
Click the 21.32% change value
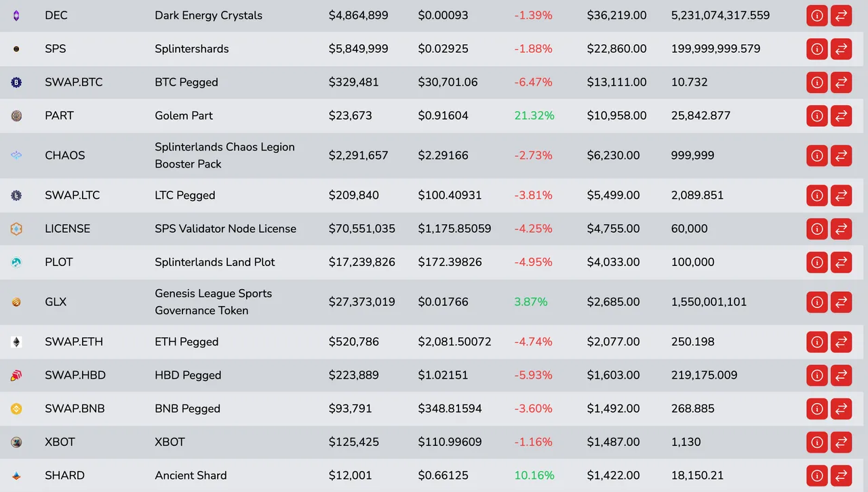pos(534,115)
